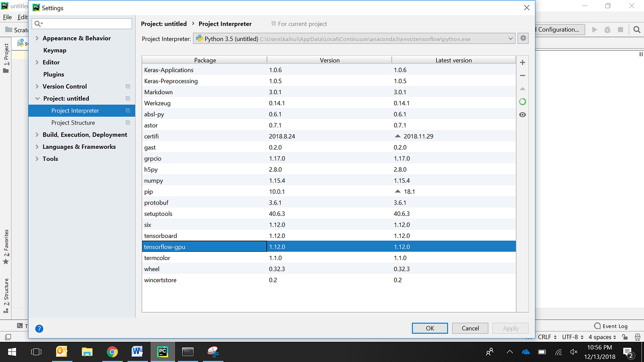Collapse the Project: untitled section
The image size is (644, 362).
point(37,98)
